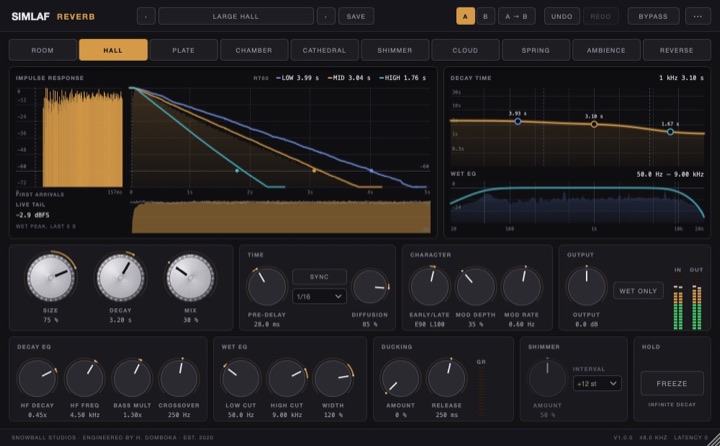Click the first arrivals impulse display
The height and width of the screenshot is (446, 720).
pos(69,138)
